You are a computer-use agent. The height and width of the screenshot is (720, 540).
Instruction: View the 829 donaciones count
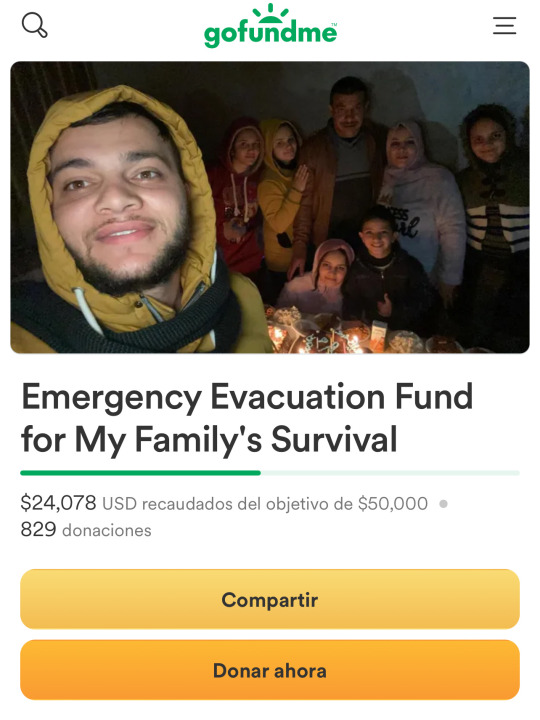[86, 530]
